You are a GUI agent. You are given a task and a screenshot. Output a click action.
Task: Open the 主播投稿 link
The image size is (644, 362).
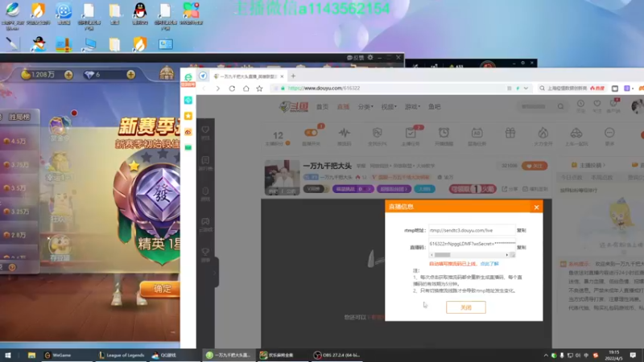coord(592,165)
